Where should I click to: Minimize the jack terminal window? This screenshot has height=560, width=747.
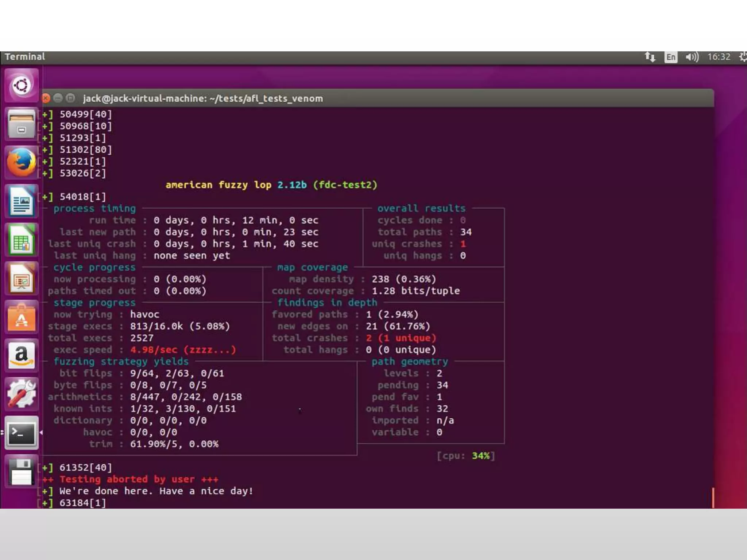(x=58, y=98)
